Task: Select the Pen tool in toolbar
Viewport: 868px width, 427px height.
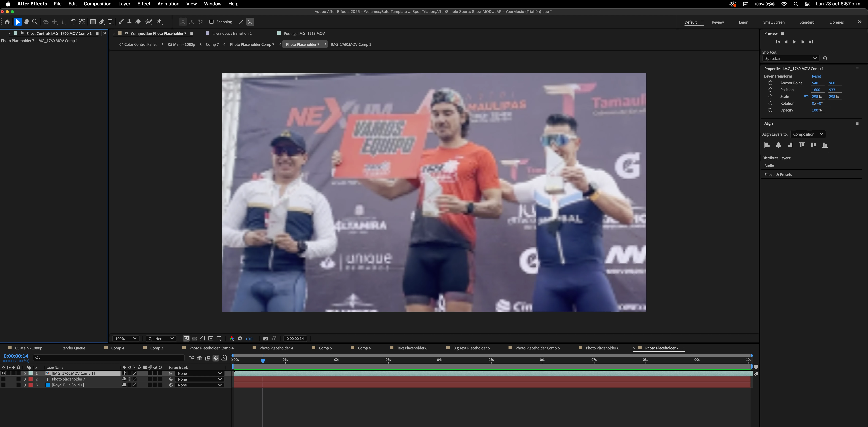Action: (101, 22)
